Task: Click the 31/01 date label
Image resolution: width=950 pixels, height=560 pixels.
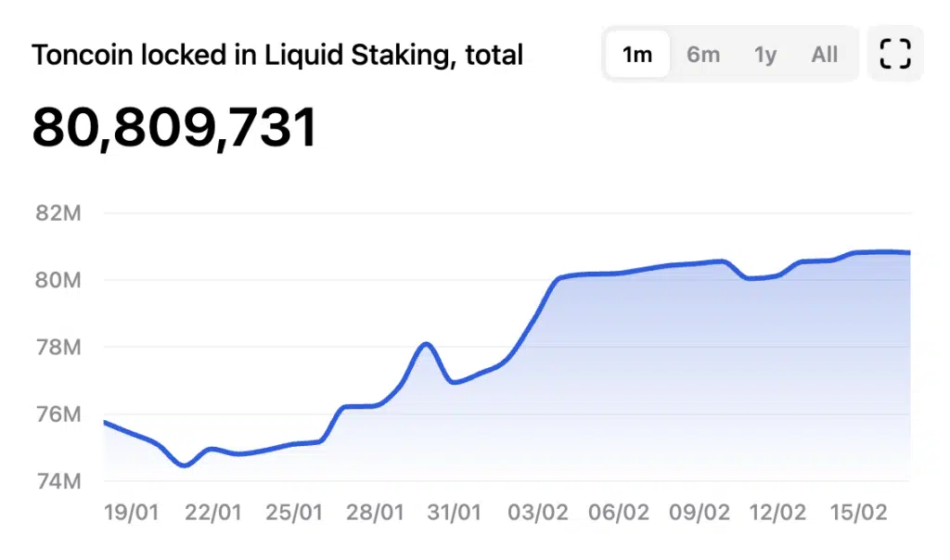Action: tap(455, 512)
